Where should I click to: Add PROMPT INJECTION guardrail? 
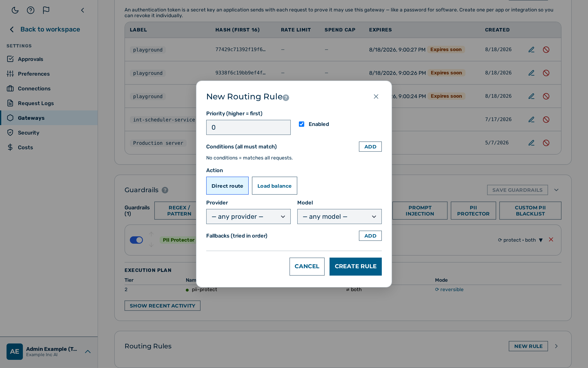point(420,211)
